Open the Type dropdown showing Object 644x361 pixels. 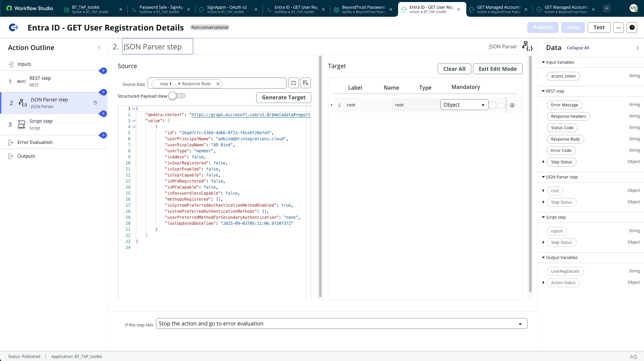[x=464, y=105]
